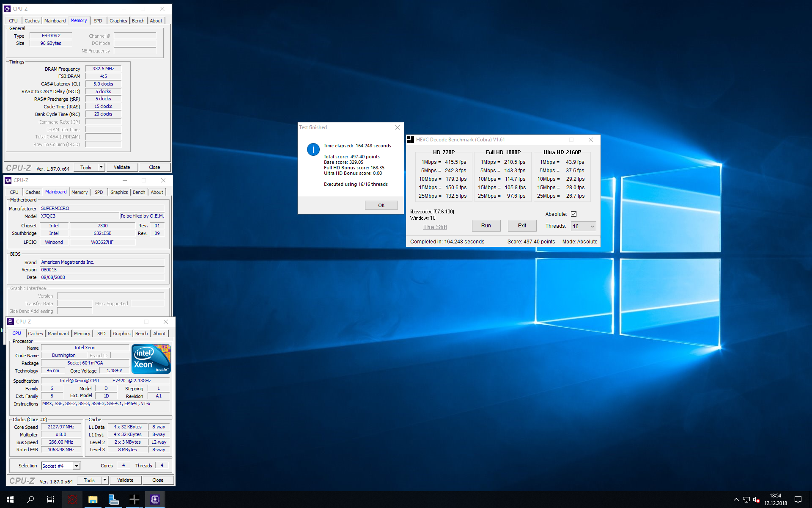Image resolution: width=812 pixels, height=508 pixels.
Task: Click the CPU-Z CPU window title icon
Action: click(x=11, y=322)
